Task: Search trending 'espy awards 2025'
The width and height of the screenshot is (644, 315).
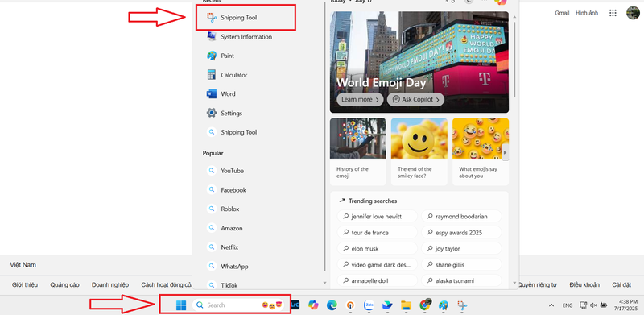Action: 461,232
